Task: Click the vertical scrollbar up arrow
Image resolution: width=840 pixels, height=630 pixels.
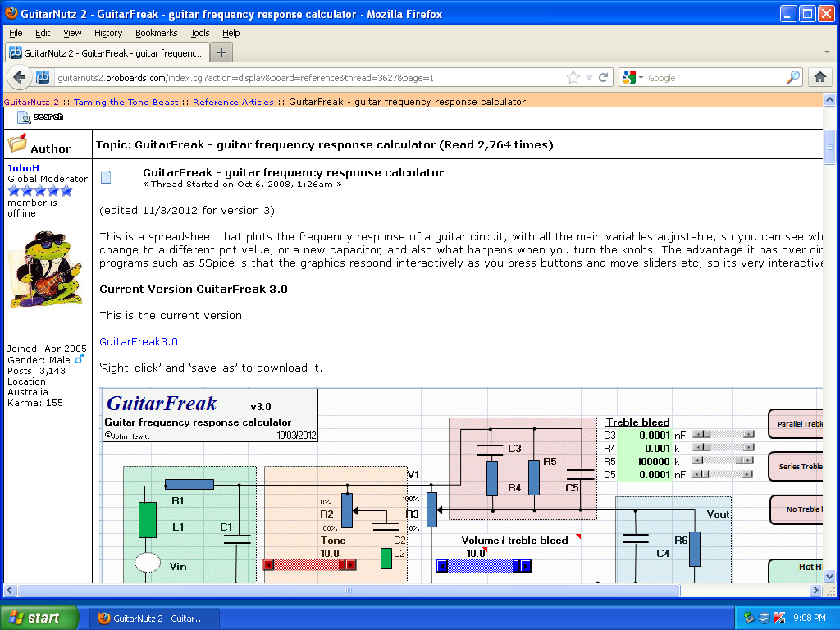Action: pos(829,99)
